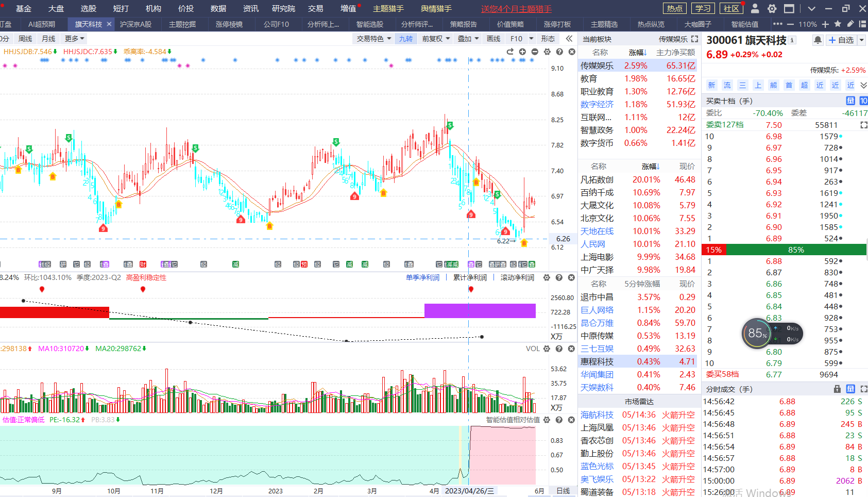The image size is (868, 497).
Task: Open the user account profile icon
Action: coord(755,9)
